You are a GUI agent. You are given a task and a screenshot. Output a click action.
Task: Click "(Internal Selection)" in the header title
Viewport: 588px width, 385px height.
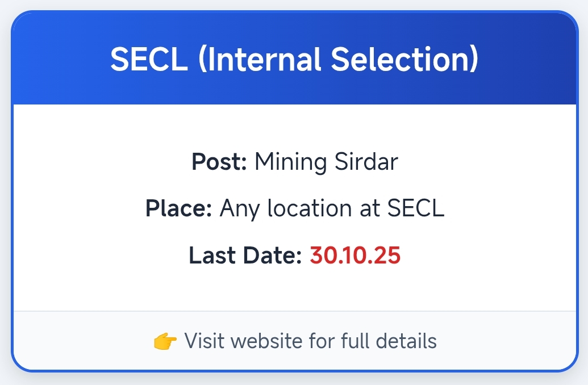(339, 60)
